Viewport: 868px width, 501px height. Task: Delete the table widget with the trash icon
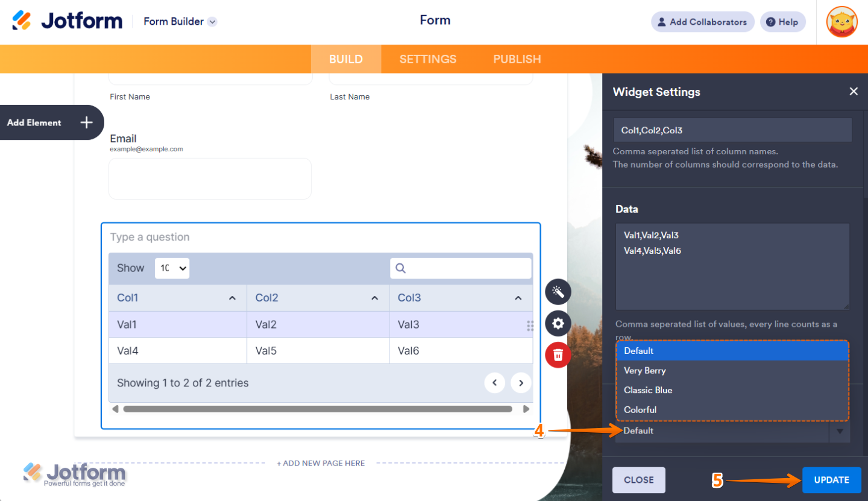pyautogui.click(x=558, y=355)
